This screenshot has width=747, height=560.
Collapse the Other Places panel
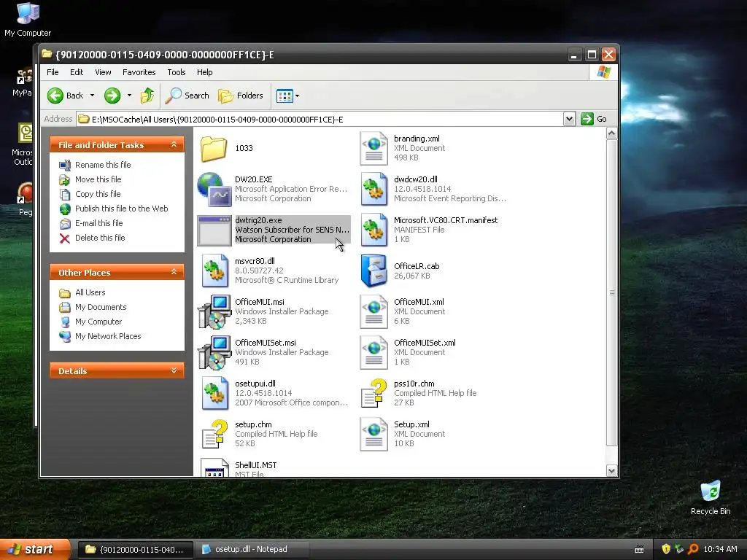click(174, 272)
